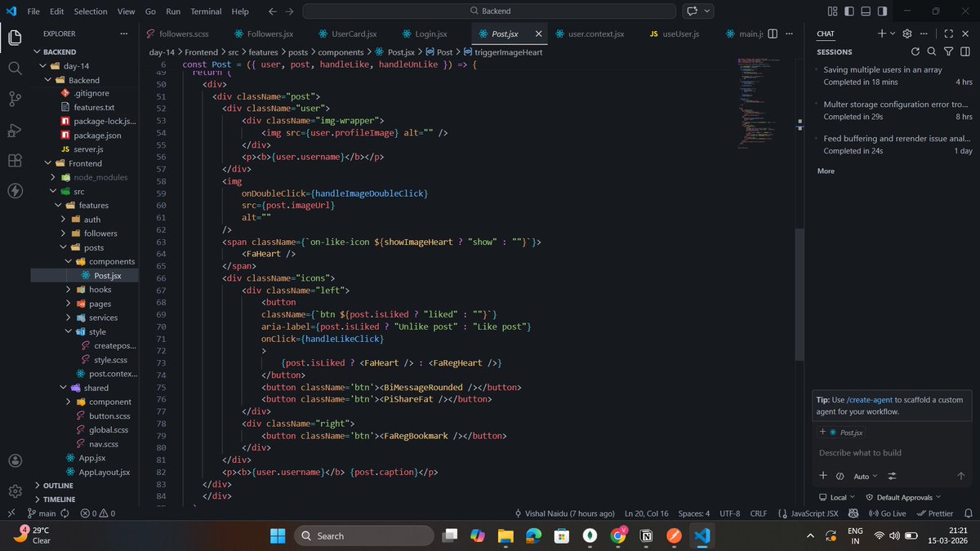Expand the auth folder
This screenshot has height=551, width=980.
pyautogui.click(x=63, y=220)
